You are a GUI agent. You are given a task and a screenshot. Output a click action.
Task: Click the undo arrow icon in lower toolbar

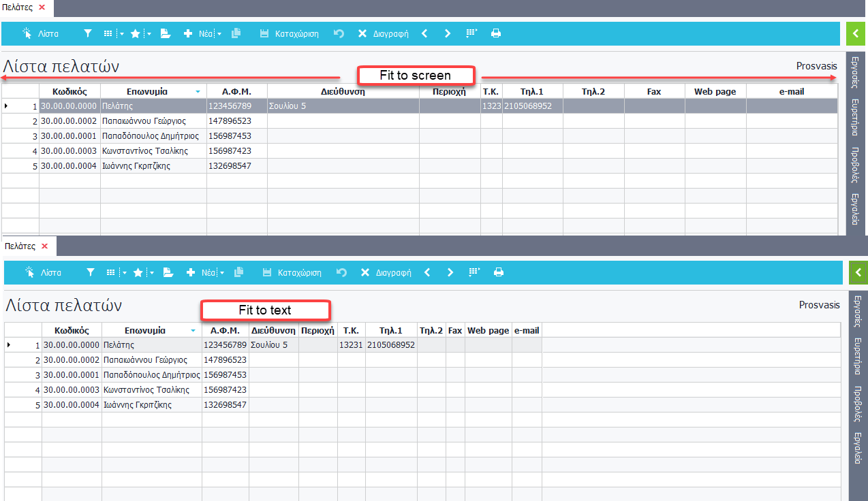[341, 273]
